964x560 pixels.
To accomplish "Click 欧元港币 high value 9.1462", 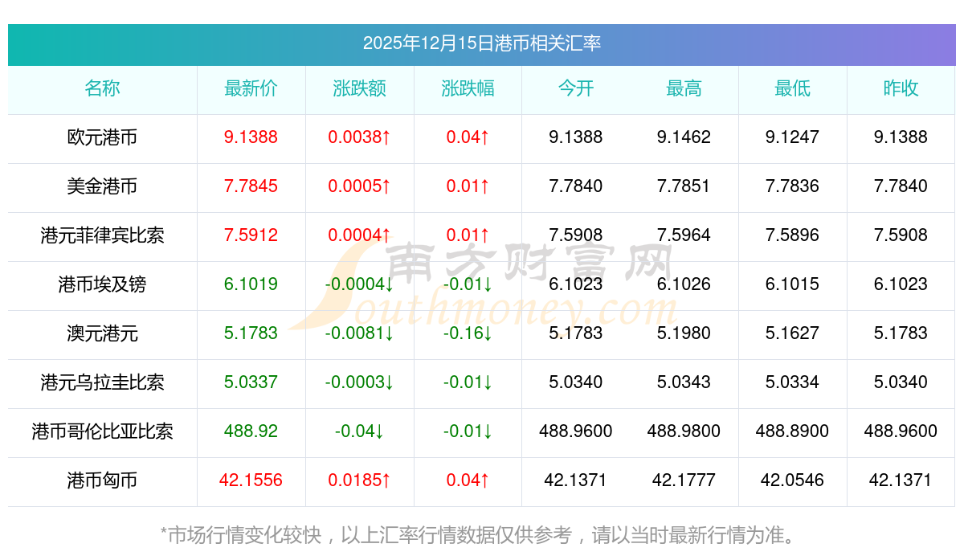I will point(684,137).
